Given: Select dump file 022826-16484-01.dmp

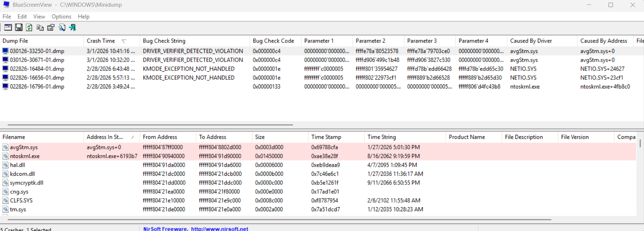Looking at the screenshot, I should (37, 69).
